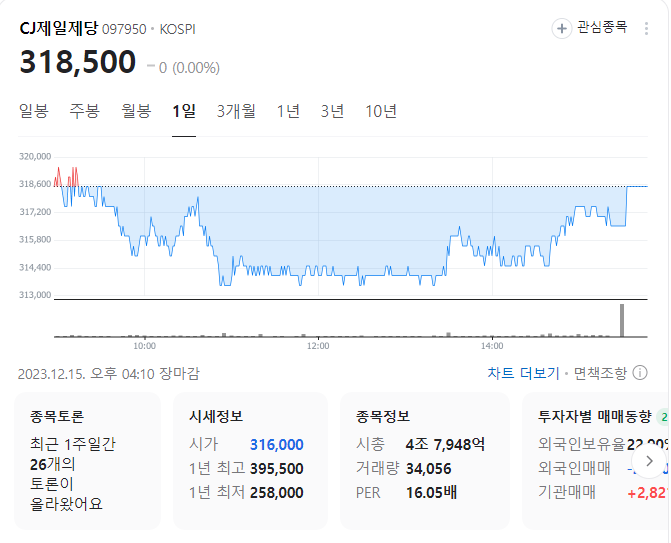Select the 3년 chart period tab
The height and width of the screenshot is (543, 671).
tap(333, 111)
